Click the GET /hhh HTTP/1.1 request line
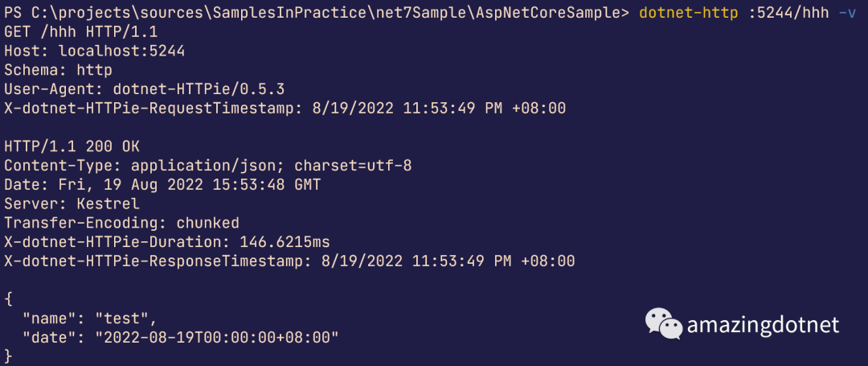868x366 pixels. click(x=79, y=32)
